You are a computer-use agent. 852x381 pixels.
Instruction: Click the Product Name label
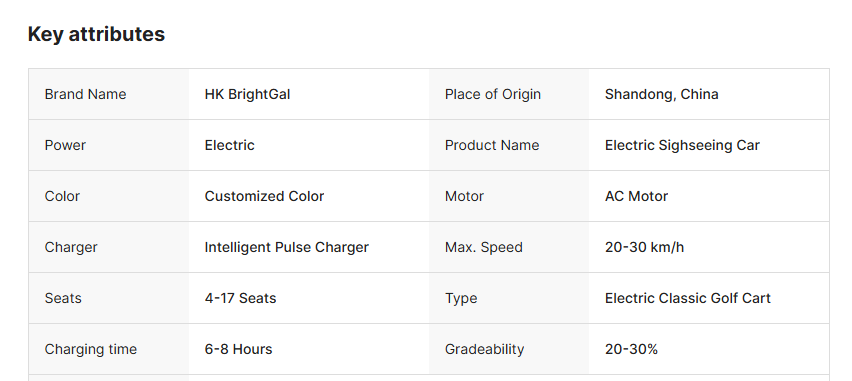[492, 145]
